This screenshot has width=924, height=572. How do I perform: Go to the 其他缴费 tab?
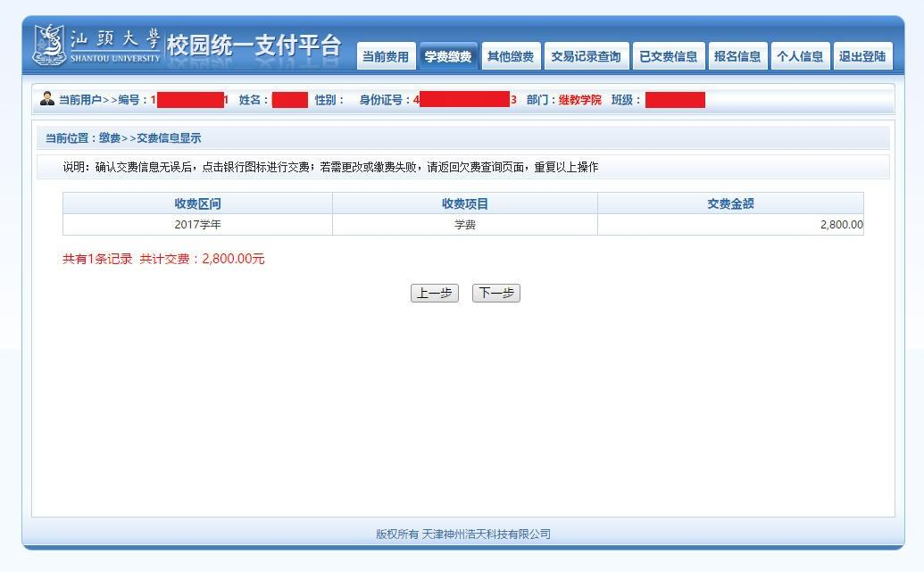point(511,57)
